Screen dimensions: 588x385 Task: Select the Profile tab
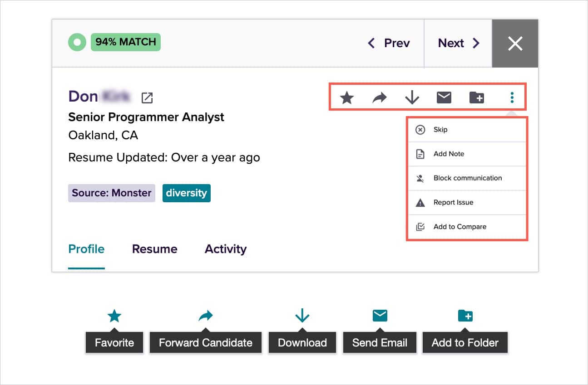tap(86, 249)
